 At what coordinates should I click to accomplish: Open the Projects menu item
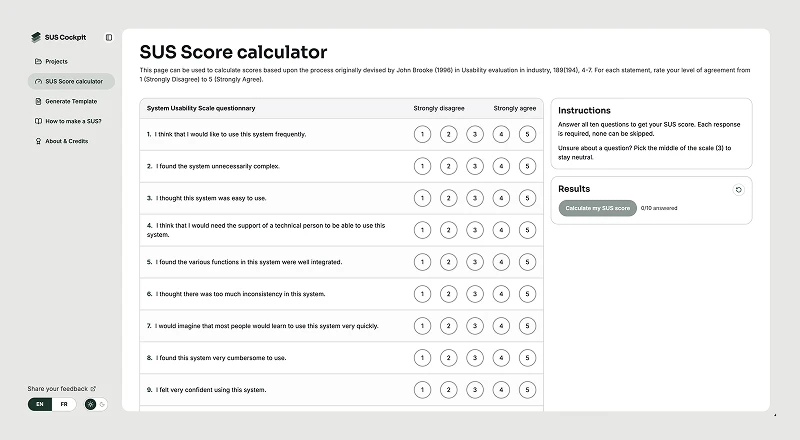point(71,61)
